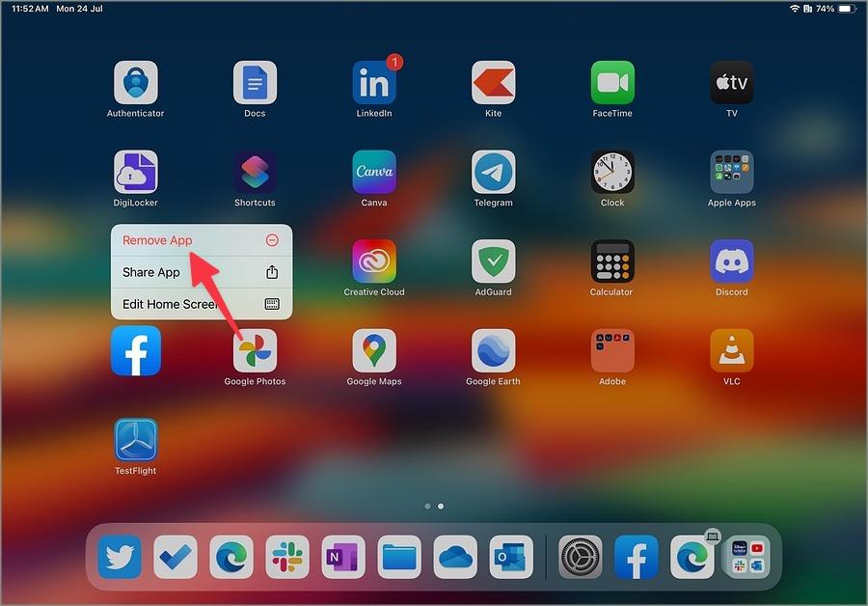Viewport: 868px width, 606px height.
Task: Open recent Edge app with handoff badge
Action: point(692,557)
